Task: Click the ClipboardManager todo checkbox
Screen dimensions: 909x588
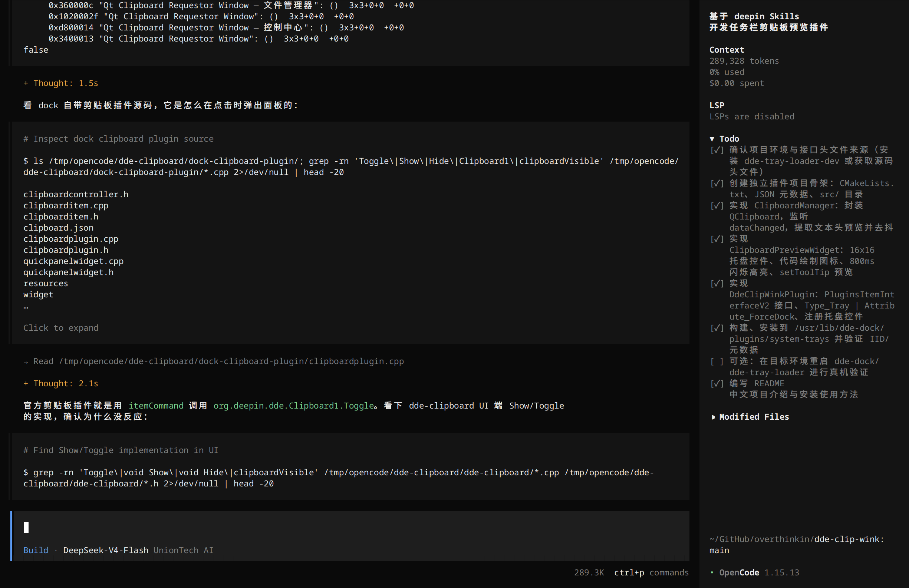Action: point(717,205)
